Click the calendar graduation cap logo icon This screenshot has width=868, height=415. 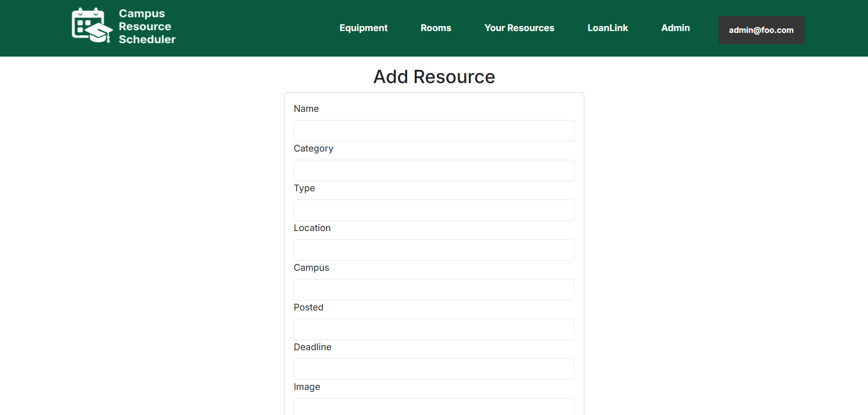point(92,26)
